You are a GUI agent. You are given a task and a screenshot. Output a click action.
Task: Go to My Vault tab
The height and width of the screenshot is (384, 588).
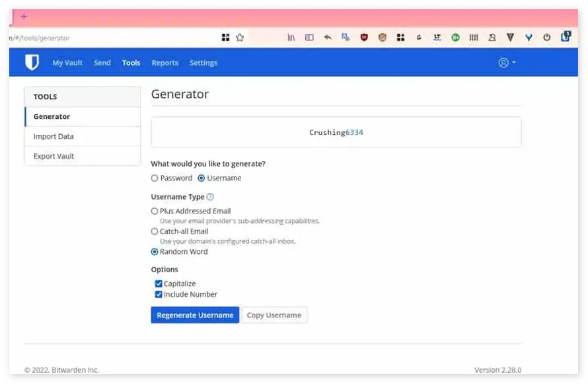click(x=67, y=63)
